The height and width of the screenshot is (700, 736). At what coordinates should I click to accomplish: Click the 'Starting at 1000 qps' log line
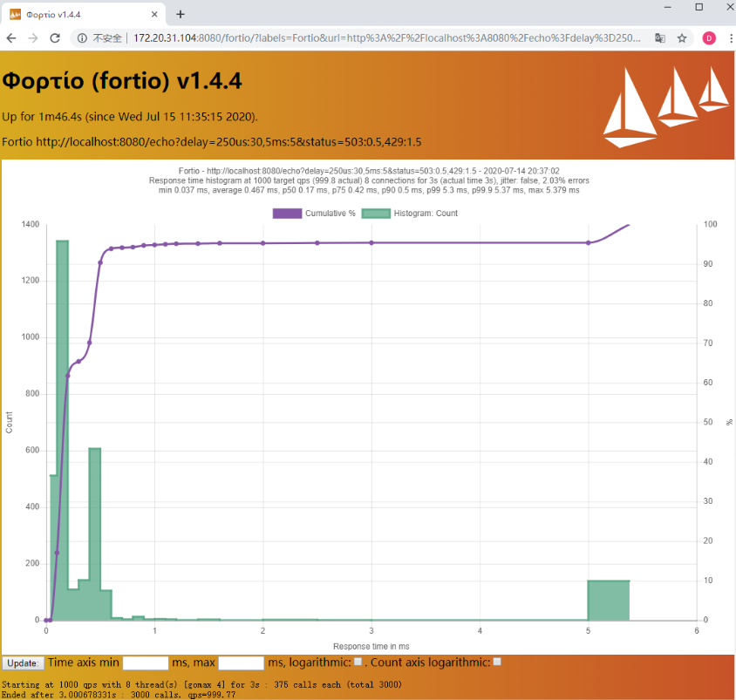click(201, 684)
